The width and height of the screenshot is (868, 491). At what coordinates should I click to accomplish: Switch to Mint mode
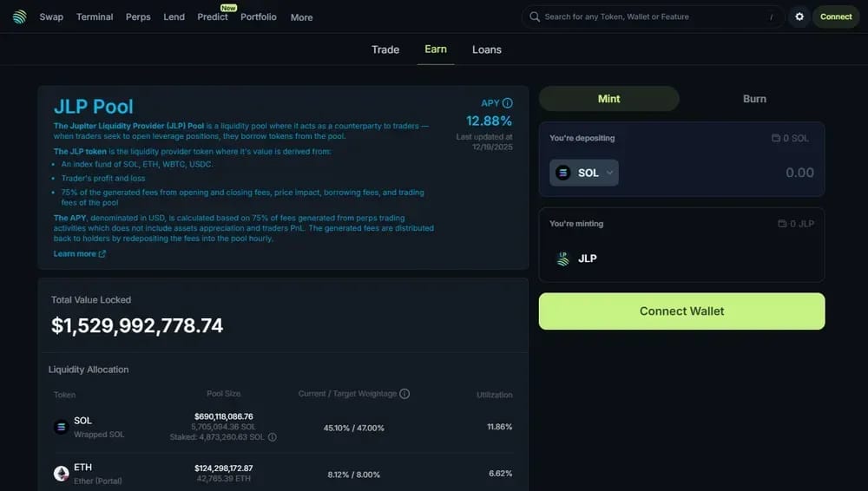click(609, 99)
